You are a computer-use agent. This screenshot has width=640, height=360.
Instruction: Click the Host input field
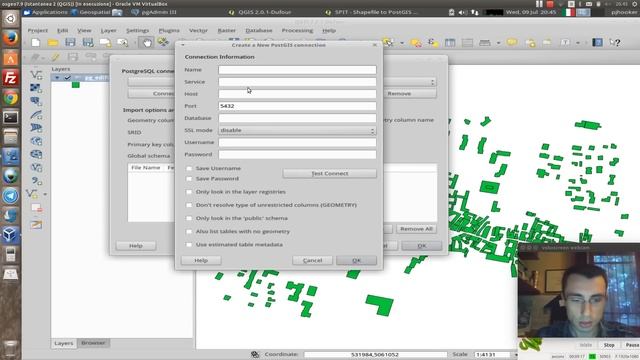[x=297, y=94]
